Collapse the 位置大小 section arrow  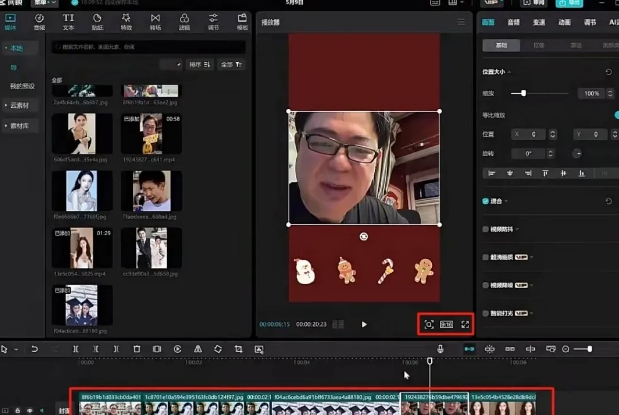coord(509,72)
